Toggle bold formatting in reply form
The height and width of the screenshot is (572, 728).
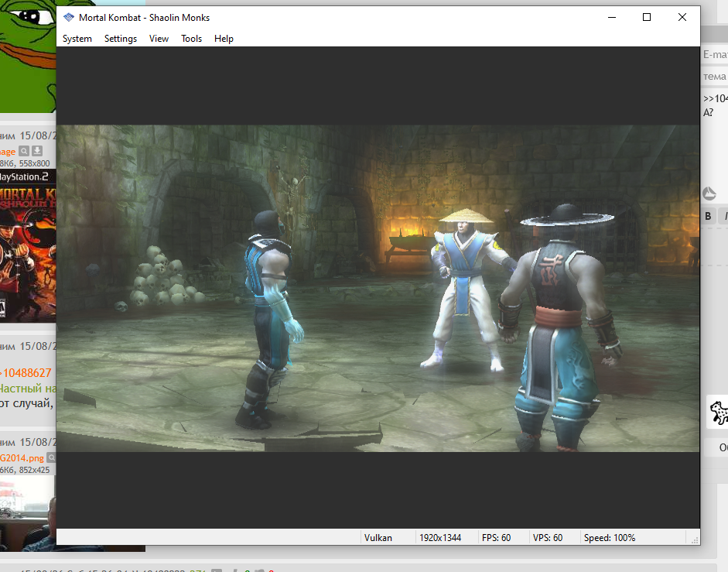click(x=708, y=216)
